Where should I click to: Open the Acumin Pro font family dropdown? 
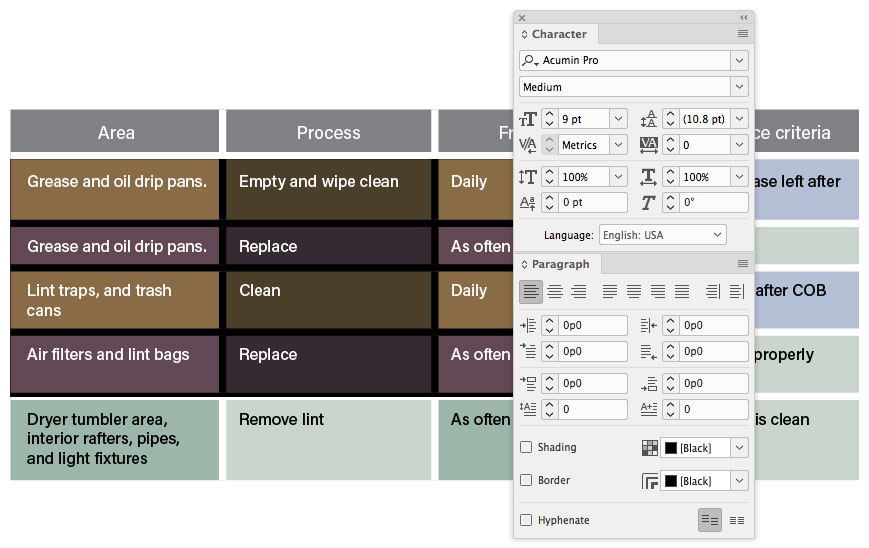pyautogui.click(x=739, y=60)
